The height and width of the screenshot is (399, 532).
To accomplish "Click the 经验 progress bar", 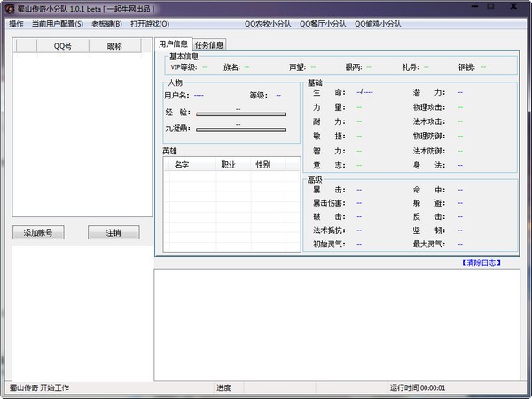I will point(241,114).
